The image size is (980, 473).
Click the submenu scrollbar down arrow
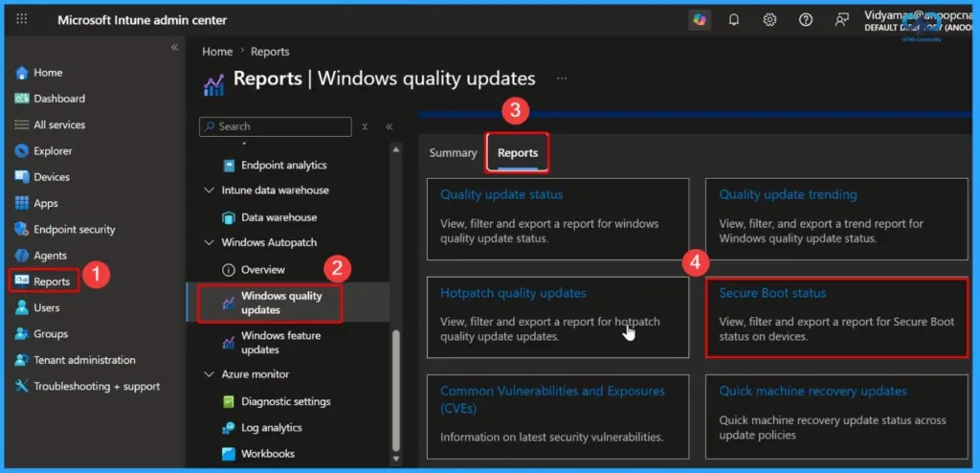395,460
